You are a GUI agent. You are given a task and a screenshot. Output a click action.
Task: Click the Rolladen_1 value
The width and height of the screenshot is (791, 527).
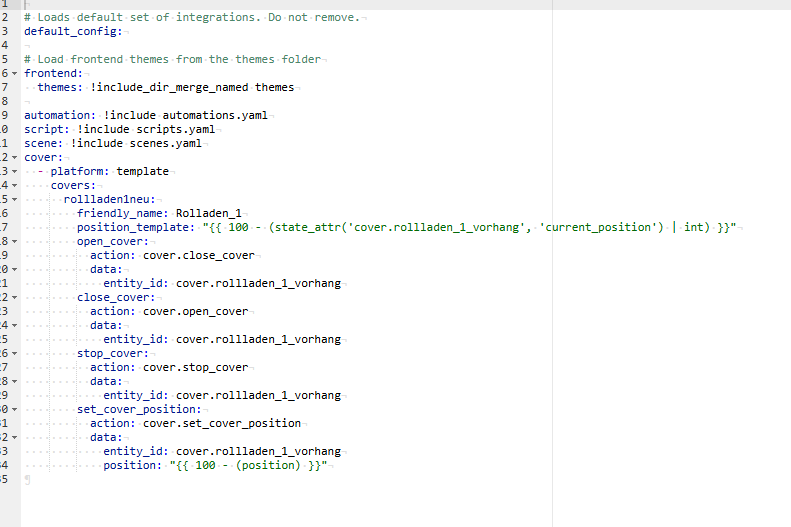(x=209, y=213)
